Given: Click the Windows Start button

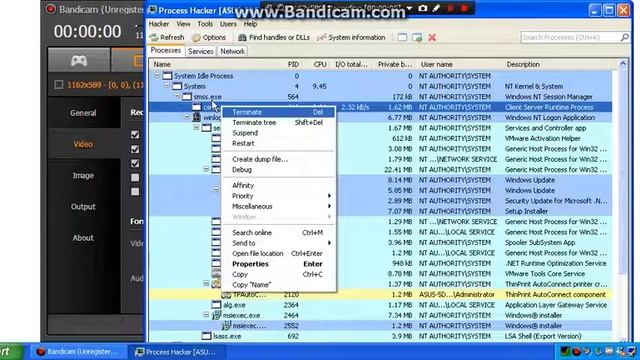Looking at the screenshot, I should coord(11,352).
